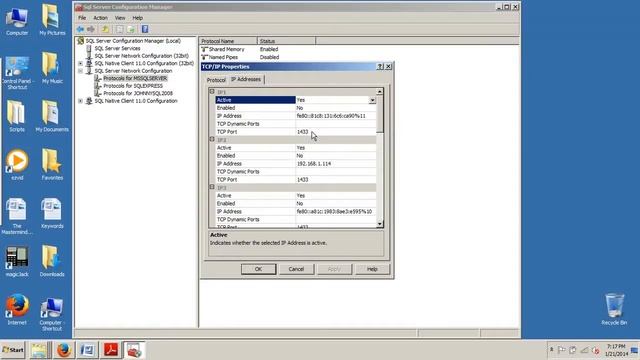Open the Firefox icon in taskbar

(64, 350)
